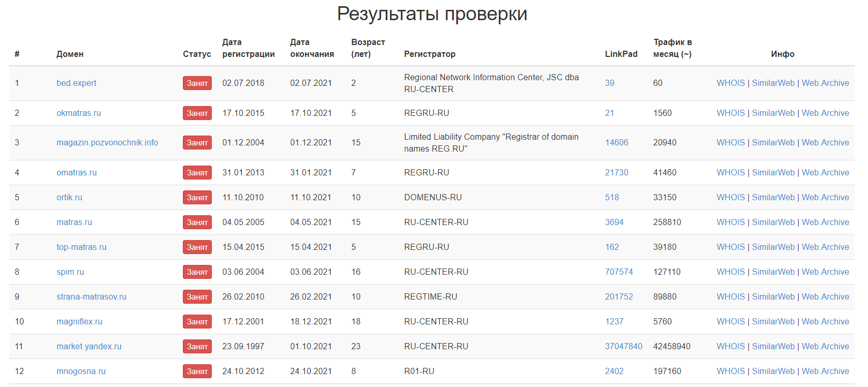Open SimilarWeb for bed.expert row
This screenshot has height=387, width=868.
[x=773, y=83]
